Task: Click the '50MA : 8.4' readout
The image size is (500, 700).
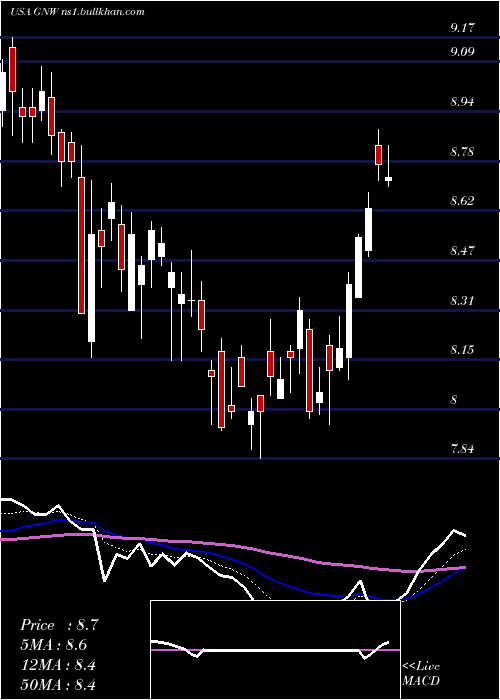Action: 58,684
